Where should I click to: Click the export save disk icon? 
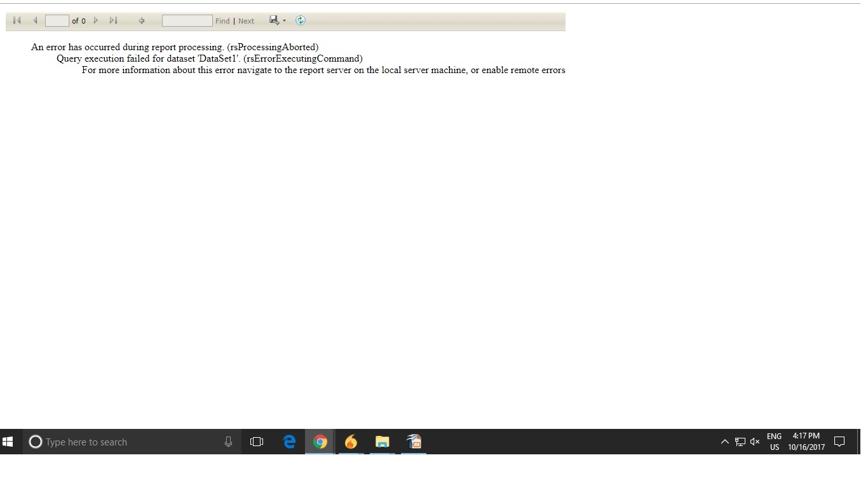[274, 20]
